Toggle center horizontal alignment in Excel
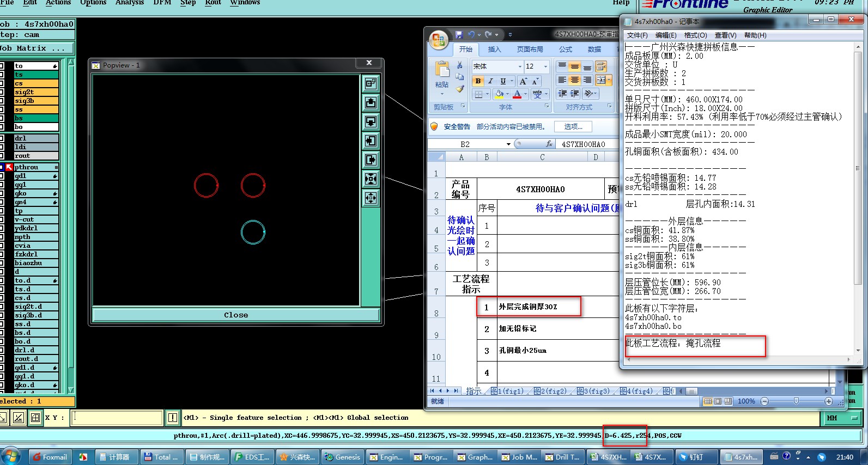 tap(574, 80)
